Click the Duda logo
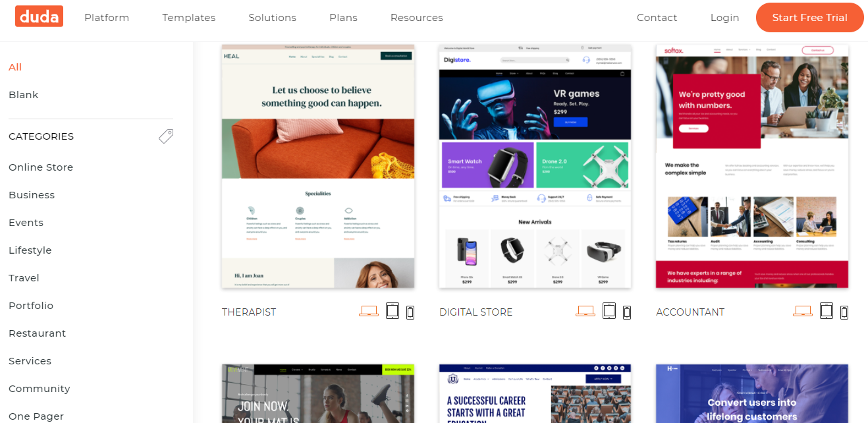This screenshot has width=868, height=423. coord(39,16)
